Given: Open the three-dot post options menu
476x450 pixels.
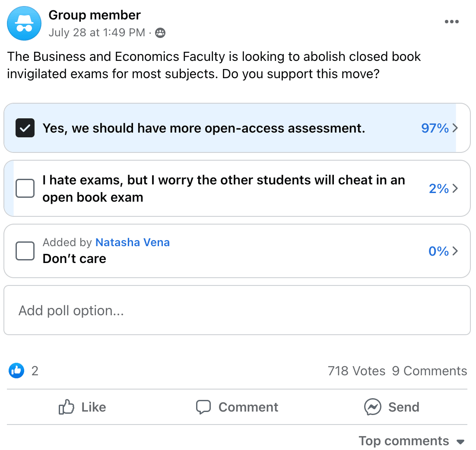Looking at the screenshot, I should [451, 22].
